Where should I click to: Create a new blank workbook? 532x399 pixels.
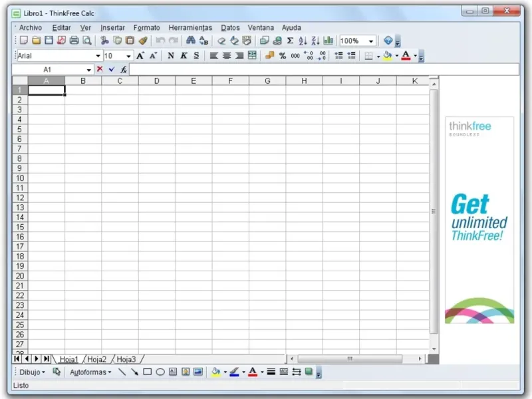point(24,41)
